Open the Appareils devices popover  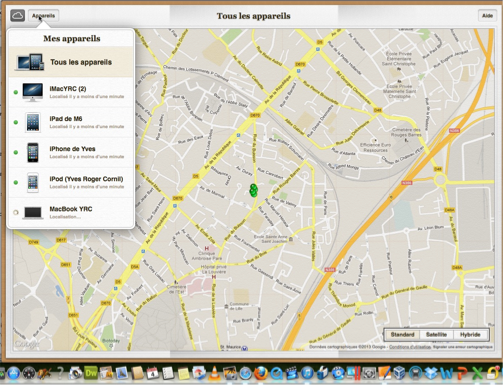click(x=43, y=15)
